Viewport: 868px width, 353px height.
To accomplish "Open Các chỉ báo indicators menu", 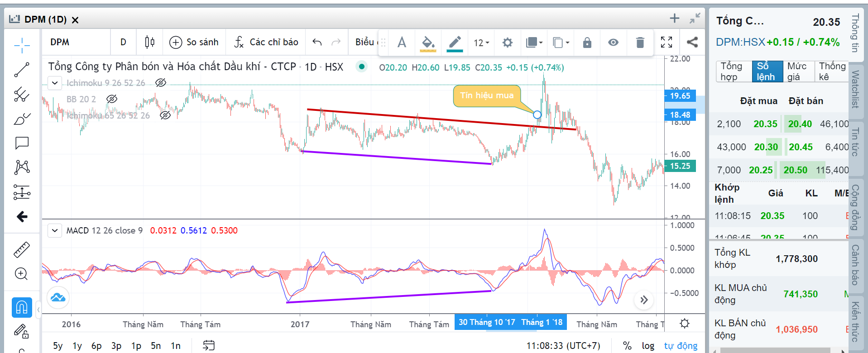I will pyautogui.click(x=266, y=42).
